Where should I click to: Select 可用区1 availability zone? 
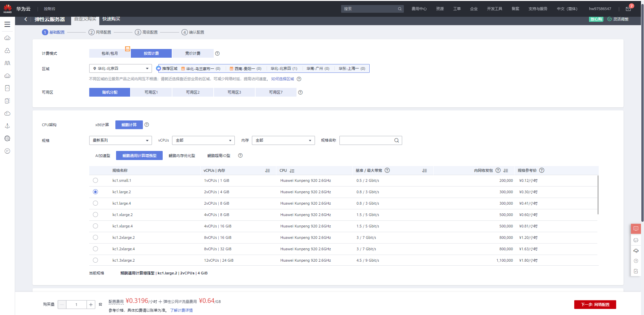(151, 92)
